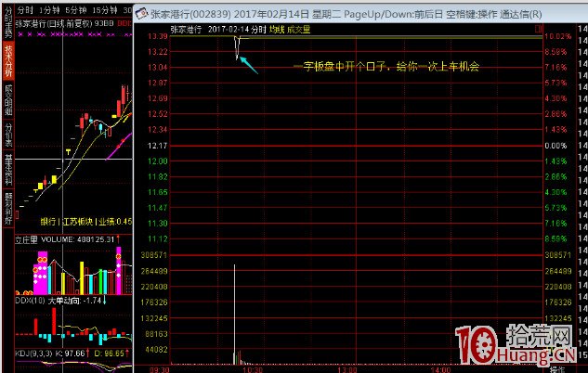Click the tall volume spike bar near 10:15
This screenshot has width=588, height=373.
tap(235, 315)
